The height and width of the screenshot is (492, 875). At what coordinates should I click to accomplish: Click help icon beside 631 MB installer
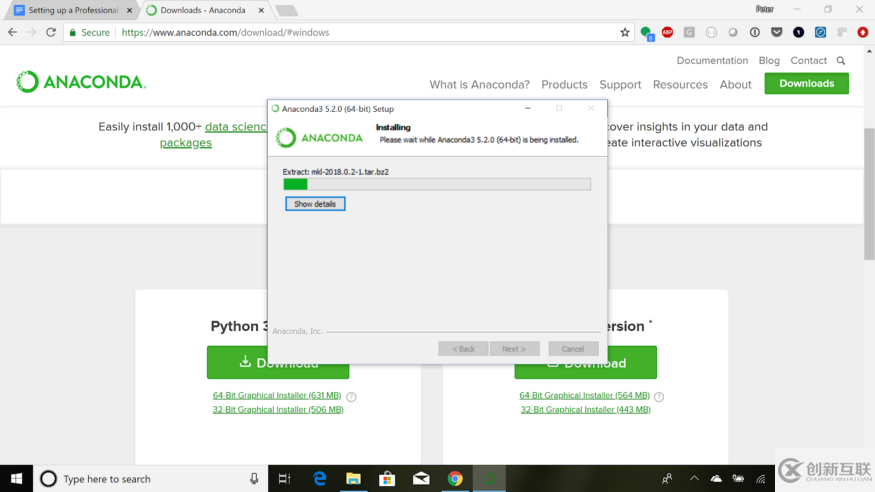coord(351,397)
